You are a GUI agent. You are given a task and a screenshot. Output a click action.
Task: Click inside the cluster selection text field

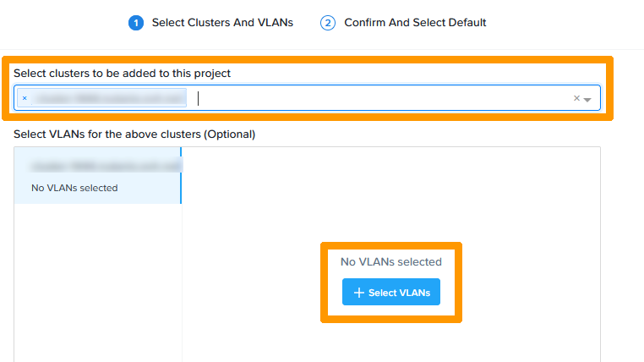380,98
